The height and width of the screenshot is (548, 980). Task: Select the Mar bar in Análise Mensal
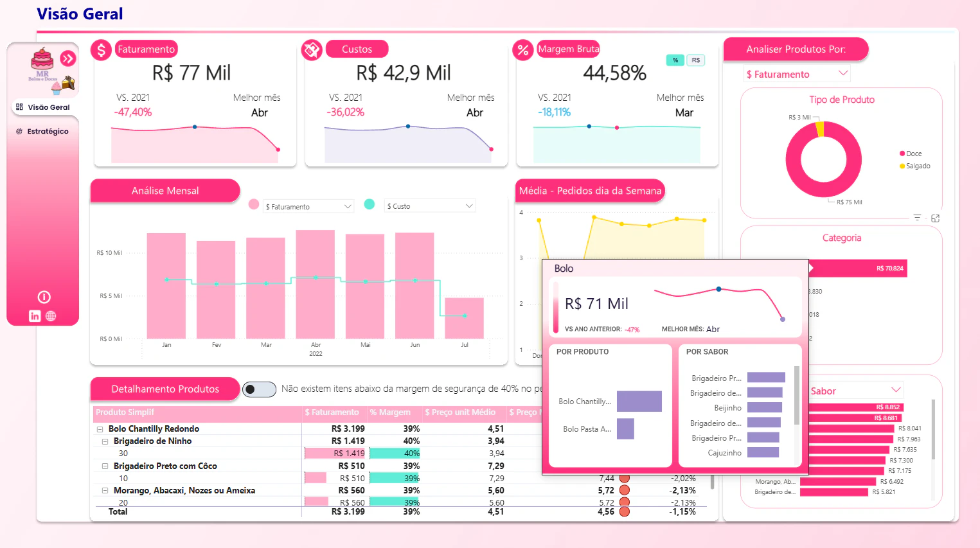pos(265,288)
